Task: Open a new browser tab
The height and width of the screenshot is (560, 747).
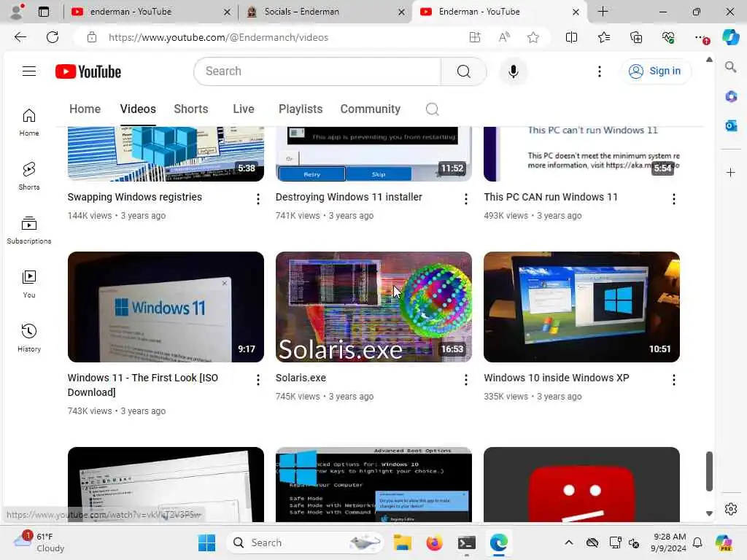Action: click(603, 12)
